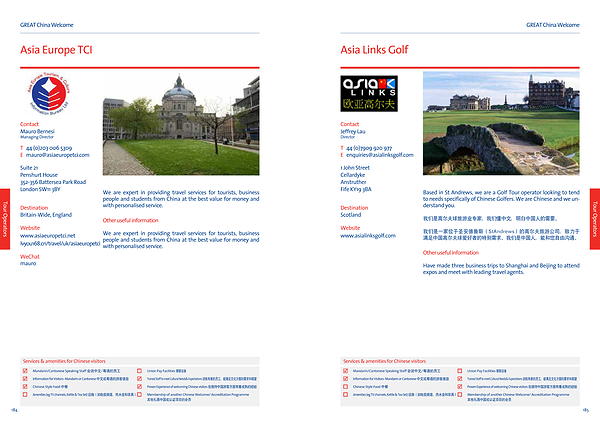600x426 pixels.
Task: Click the email 'E' icon beside enquiries@asialinksgolf.com
Action: [342, 155]
